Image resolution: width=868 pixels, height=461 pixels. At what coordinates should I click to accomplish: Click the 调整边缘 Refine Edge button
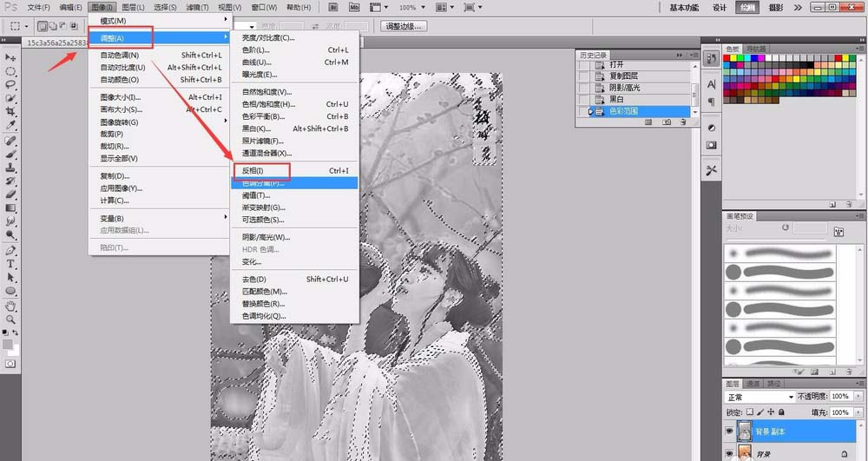pos(401,26)
